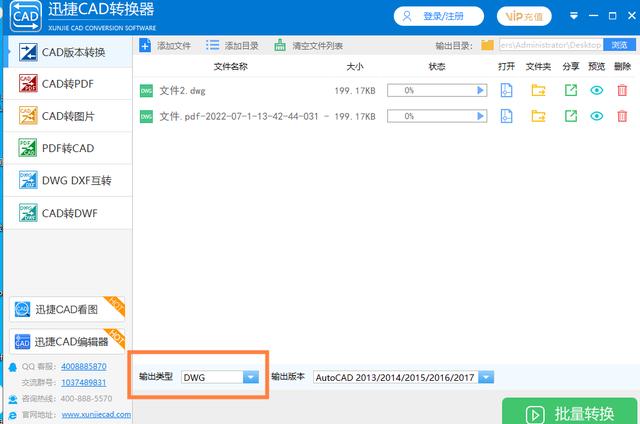The height and width of the screenshot is (424, 640).
Task: Click the 文件名称 column header
Action: click(230, 67)
